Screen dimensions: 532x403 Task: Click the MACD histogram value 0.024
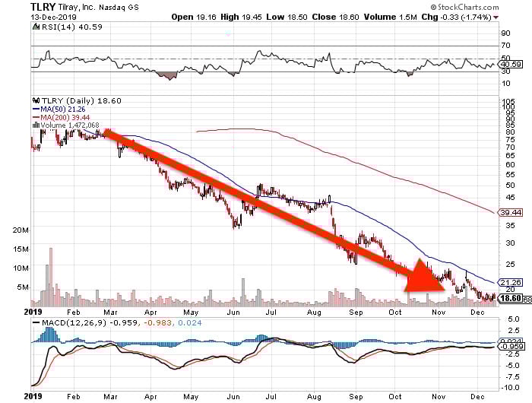click(x=190, y=322)
